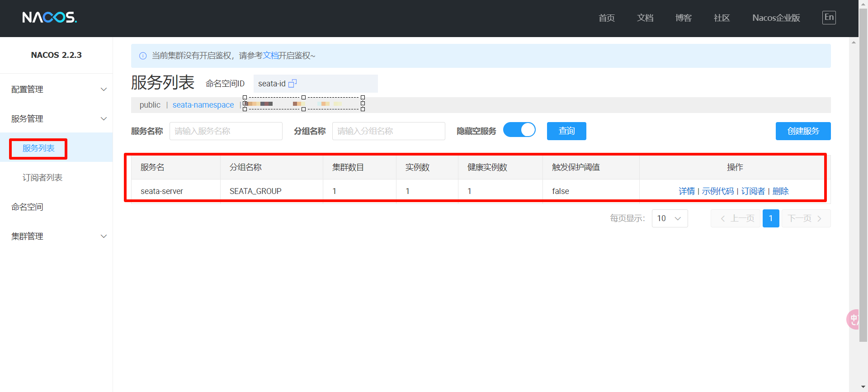Switch language with the En button
The image size is (868, 392).
pyautogui.click(x=829, y=18)
